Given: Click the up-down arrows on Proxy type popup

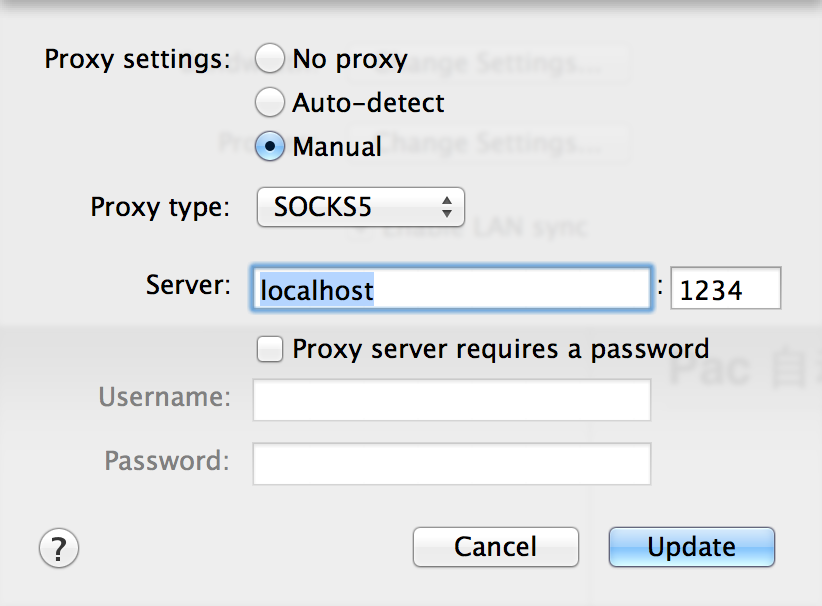Looking at the screenshot, I should click(447, 207).
